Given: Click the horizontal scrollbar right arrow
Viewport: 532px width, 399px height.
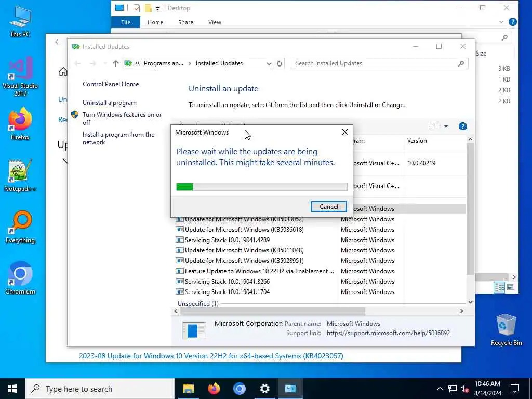Looking at the screenshot, I should (x=462, y=311).
